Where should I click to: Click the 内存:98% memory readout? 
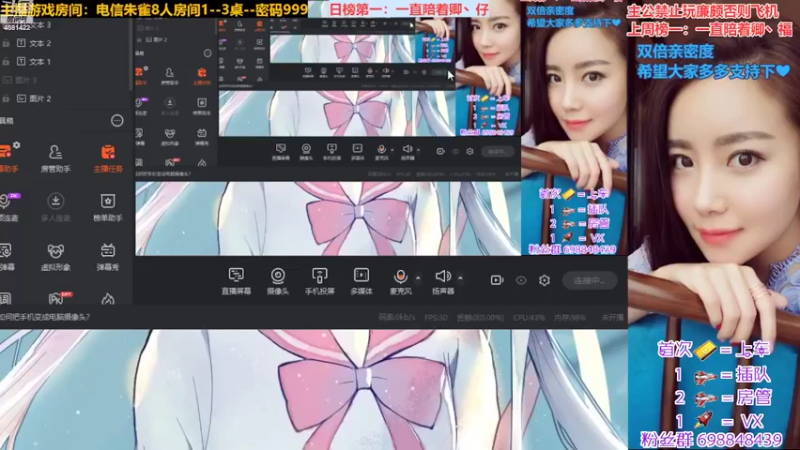click(569, 317)
